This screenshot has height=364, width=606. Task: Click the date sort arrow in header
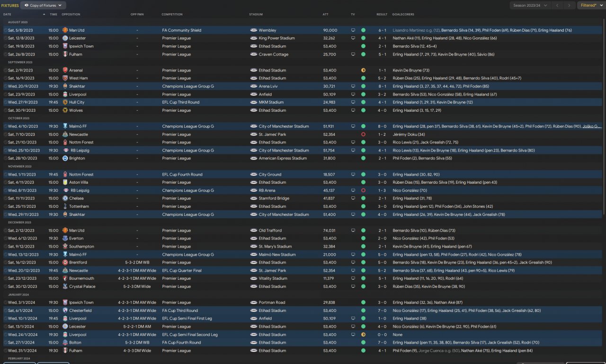44,15
